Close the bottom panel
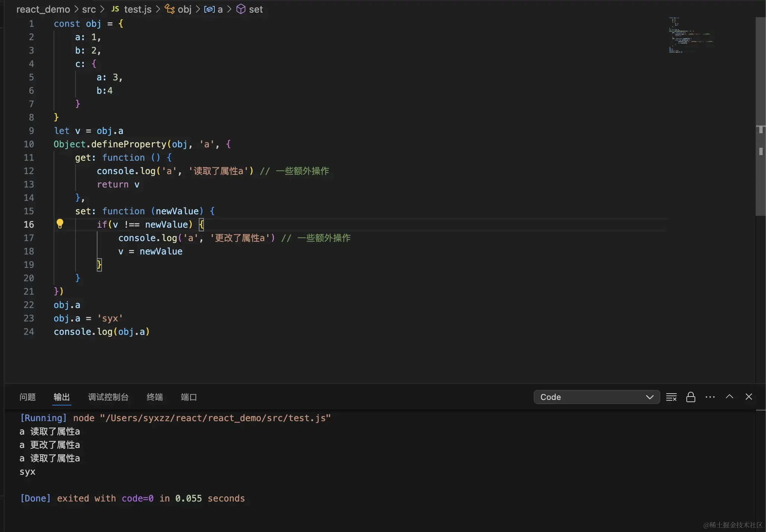The height and width of the screenshot is (532, 766). coord(749,397)
